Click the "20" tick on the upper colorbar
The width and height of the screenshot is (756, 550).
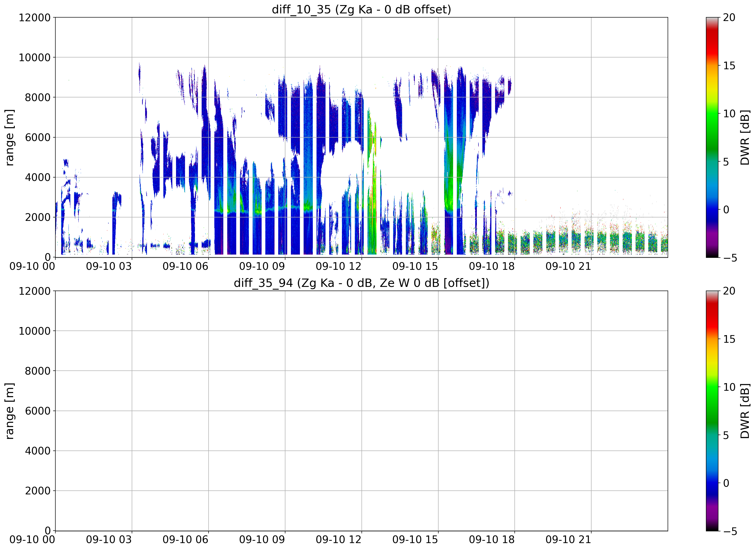click(729, 18)
